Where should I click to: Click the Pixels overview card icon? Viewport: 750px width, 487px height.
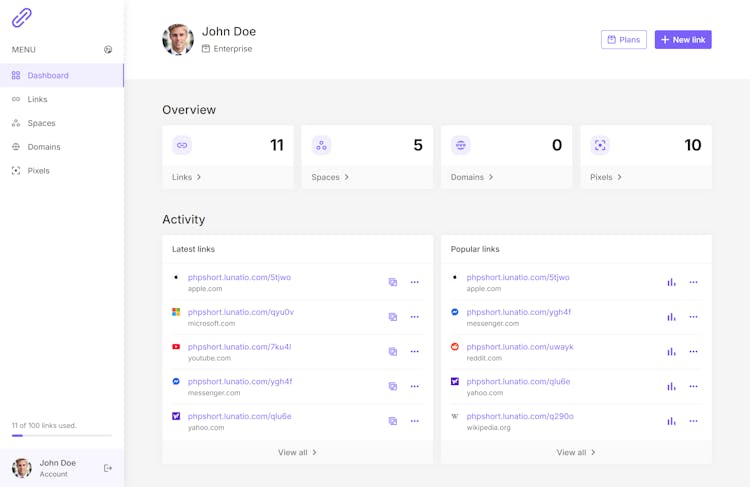point(600,145)
